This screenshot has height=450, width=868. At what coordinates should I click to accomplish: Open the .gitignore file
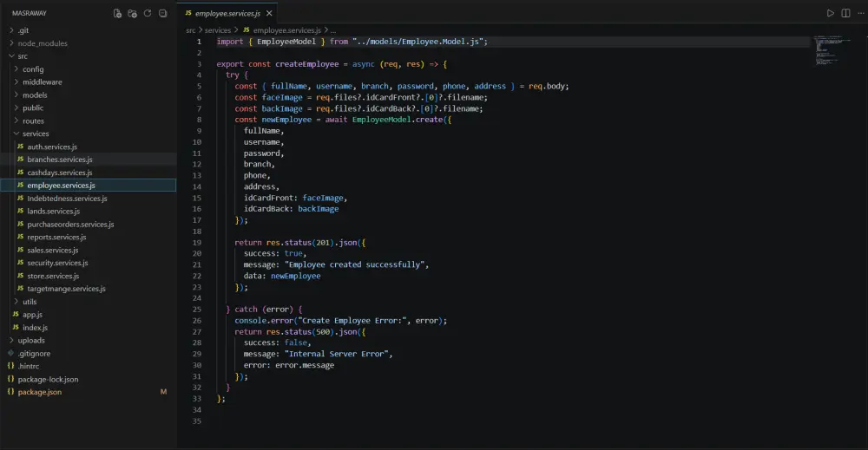click(x=89, y=354)
